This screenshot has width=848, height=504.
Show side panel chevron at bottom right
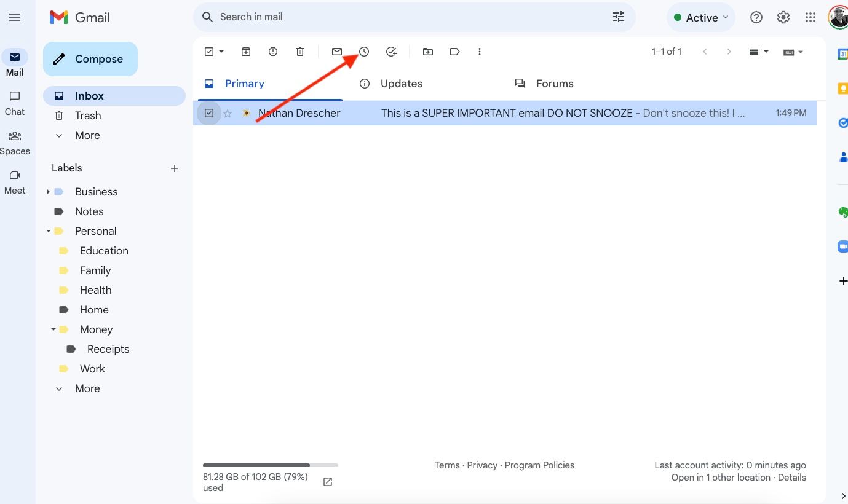[x=842, y=495]
